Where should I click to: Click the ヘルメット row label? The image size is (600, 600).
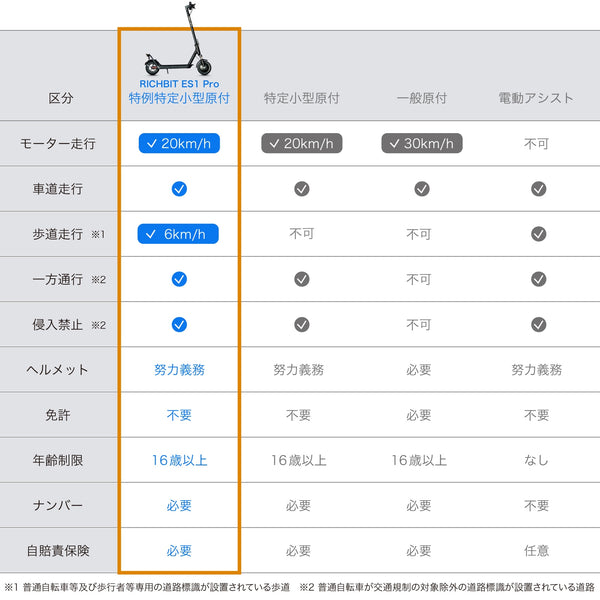click(58, 370)
